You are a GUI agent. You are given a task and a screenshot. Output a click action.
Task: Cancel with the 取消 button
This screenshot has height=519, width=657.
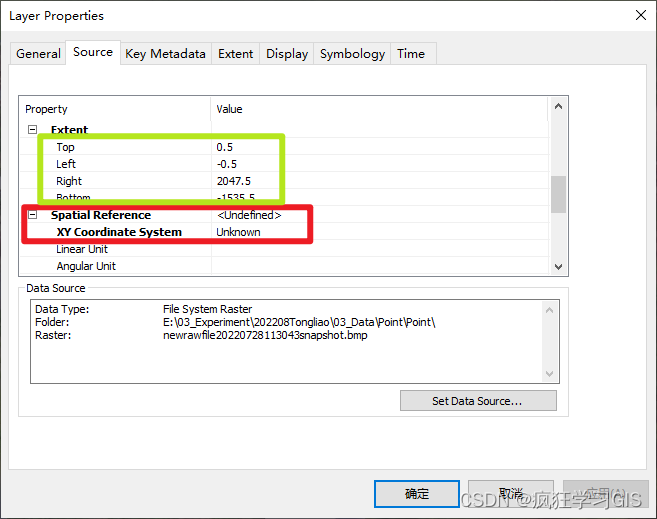[x=511, y=494]
